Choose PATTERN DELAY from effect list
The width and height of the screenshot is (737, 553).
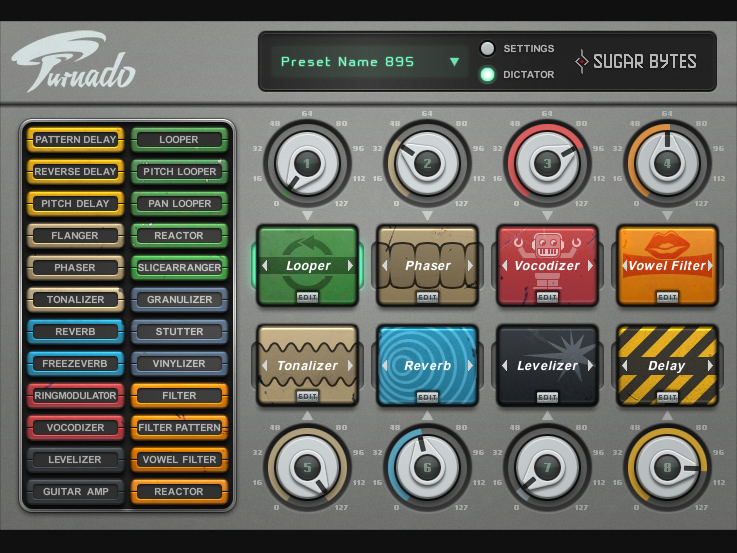point(75,140)
